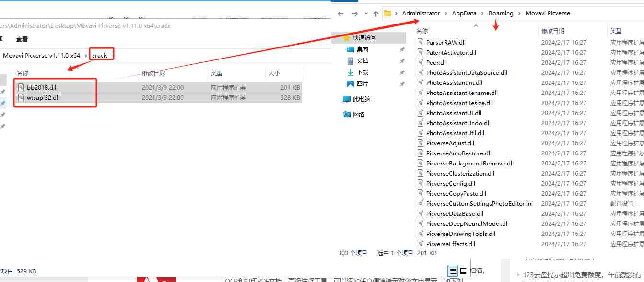Switch to large icons view via status bar icon
Viewport: 644px width, 282px height.
463,270
